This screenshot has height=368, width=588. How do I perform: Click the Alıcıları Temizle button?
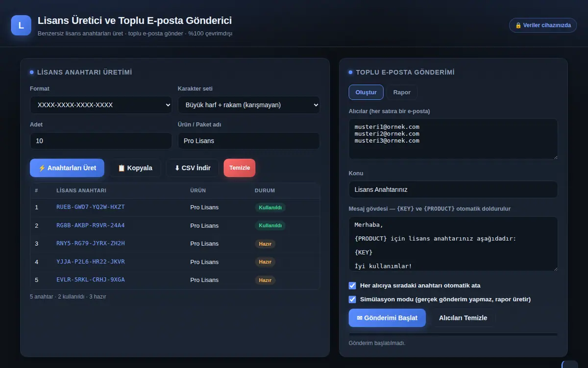click(463, 318)
